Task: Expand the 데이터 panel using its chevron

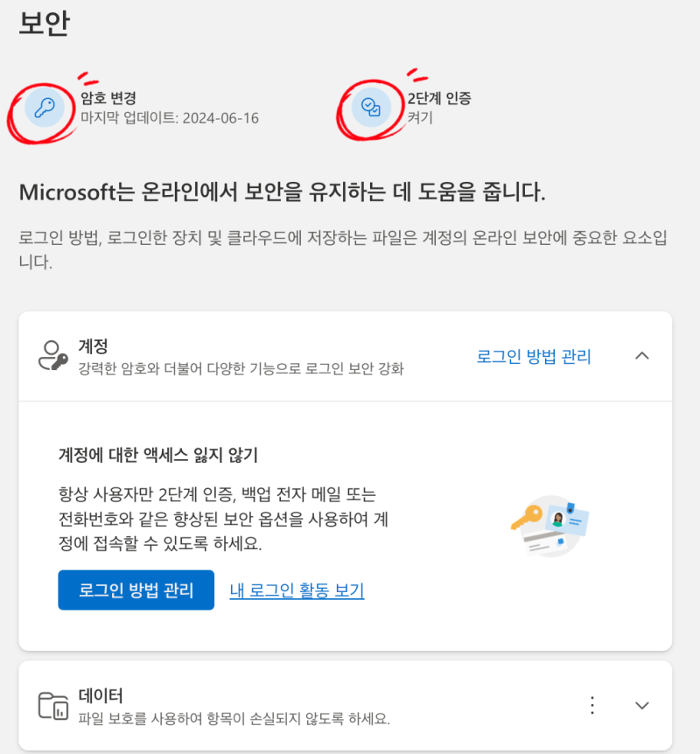Action: tap(642, 704)
